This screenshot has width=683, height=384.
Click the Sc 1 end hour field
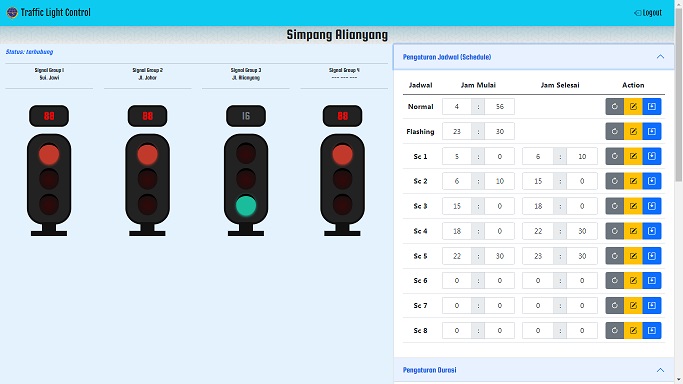(538, 156)
